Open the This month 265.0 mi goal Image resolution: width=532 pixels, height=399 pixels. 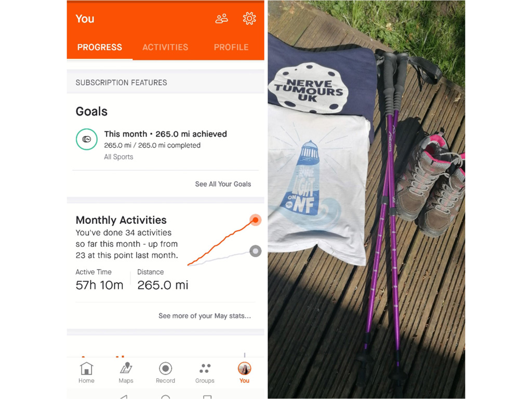click(166, 145)
